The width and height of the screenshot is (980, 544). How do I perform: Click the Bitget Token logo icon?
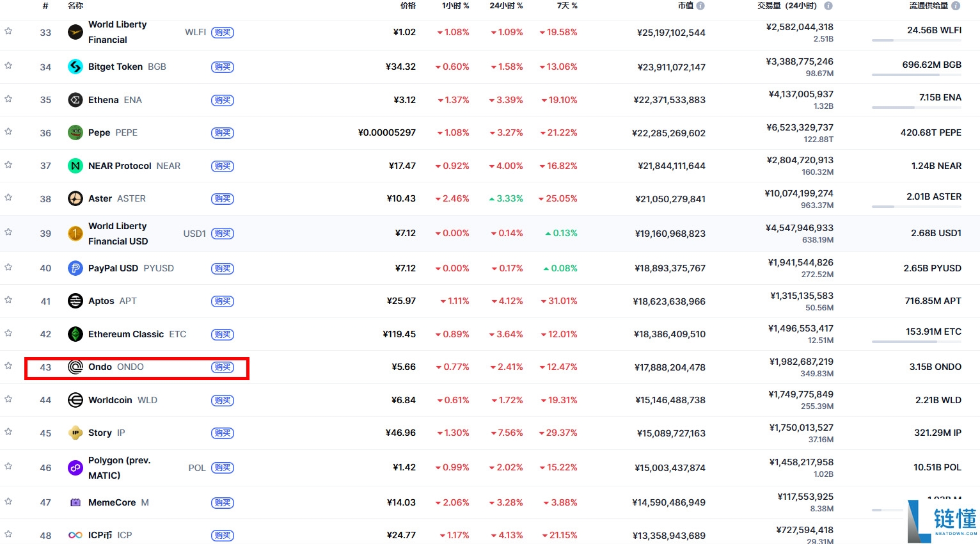coord(75,67)
